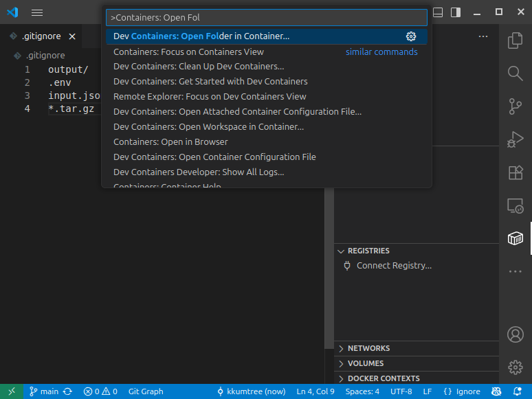Run Remote Explorer: Focus on Dev Containers View

pyautogui.click(x=266, y=97)
